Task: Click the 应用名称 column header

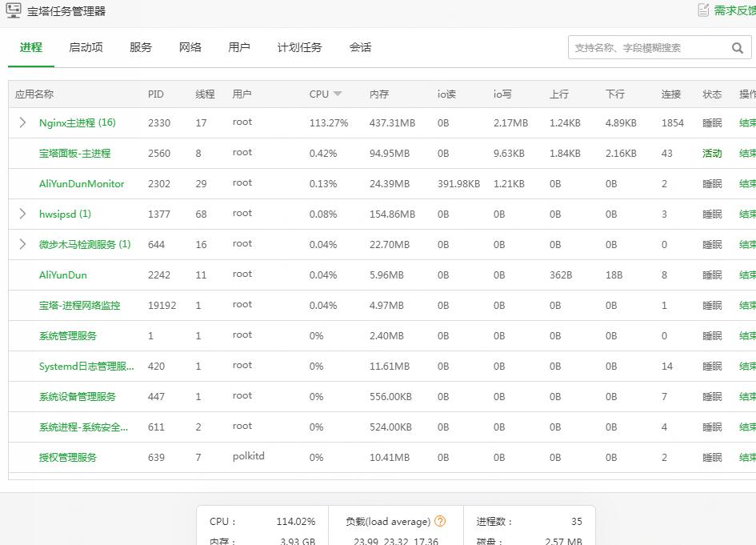Action: tap(34, 94)
